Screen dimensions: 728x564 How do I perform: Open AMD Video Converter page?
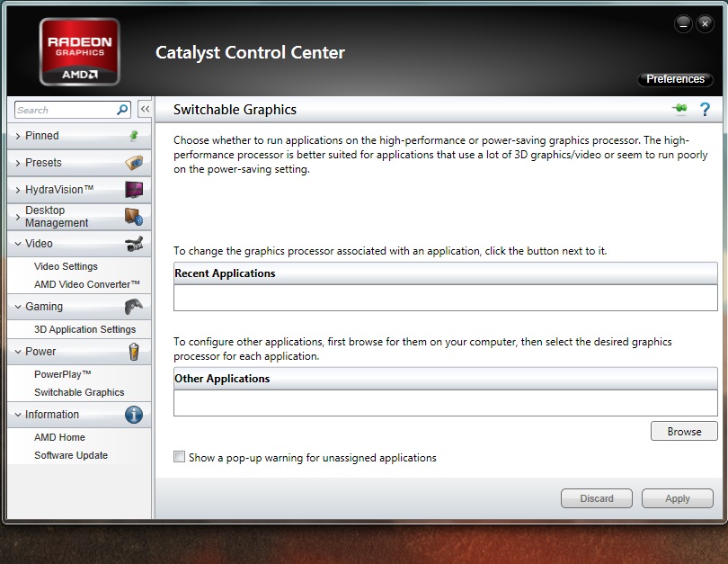(87, 284)
